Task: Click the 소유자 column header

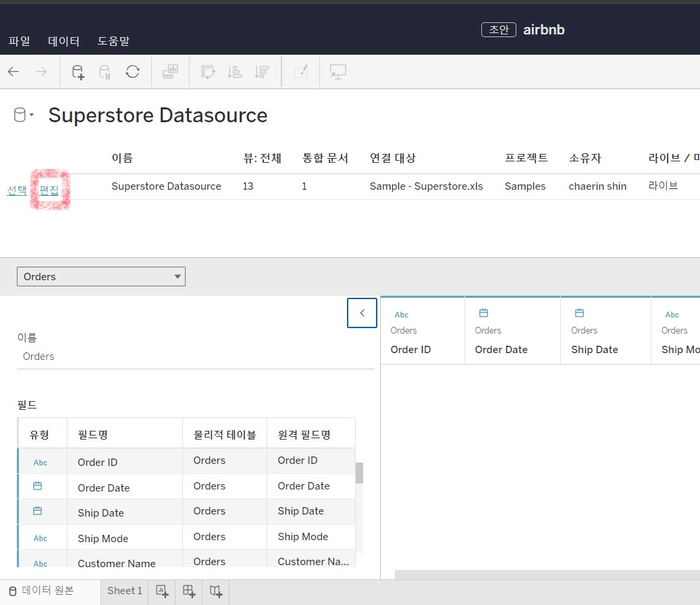Action: [x=585, y=158]
